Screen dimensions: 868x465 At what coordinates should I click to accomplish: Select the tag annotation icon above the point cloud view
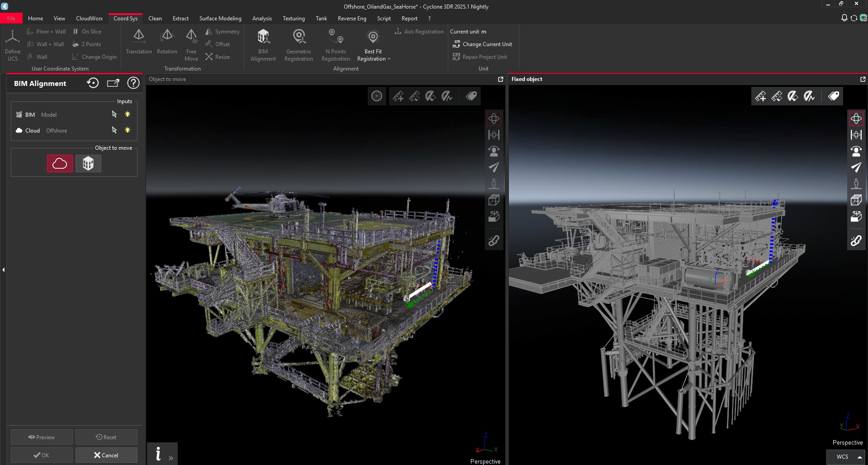click(471, 96)
